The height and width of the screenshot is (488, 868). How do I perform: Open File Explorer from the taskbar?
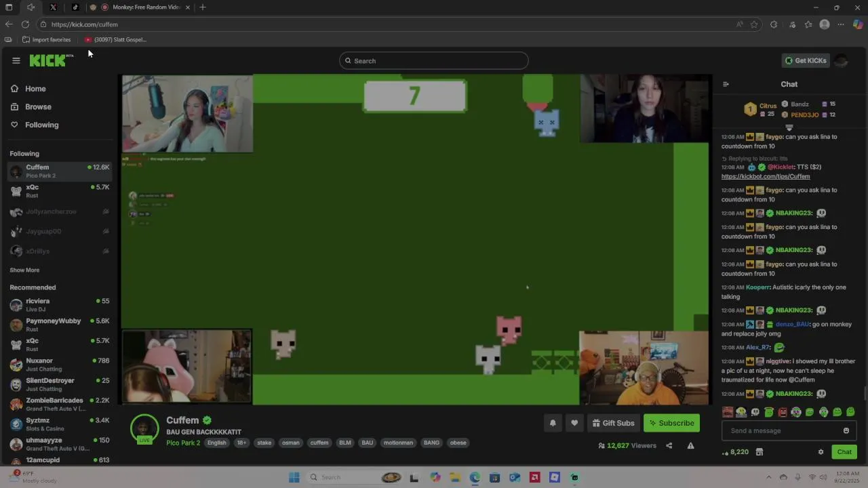[455, 477]
